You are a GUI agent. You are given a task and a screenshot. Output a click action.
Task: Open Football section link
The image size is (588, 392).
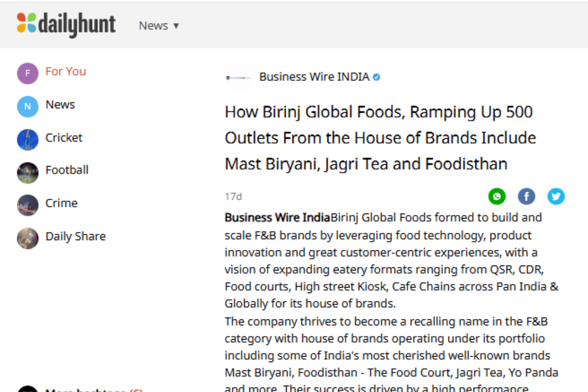click(67, 170)
